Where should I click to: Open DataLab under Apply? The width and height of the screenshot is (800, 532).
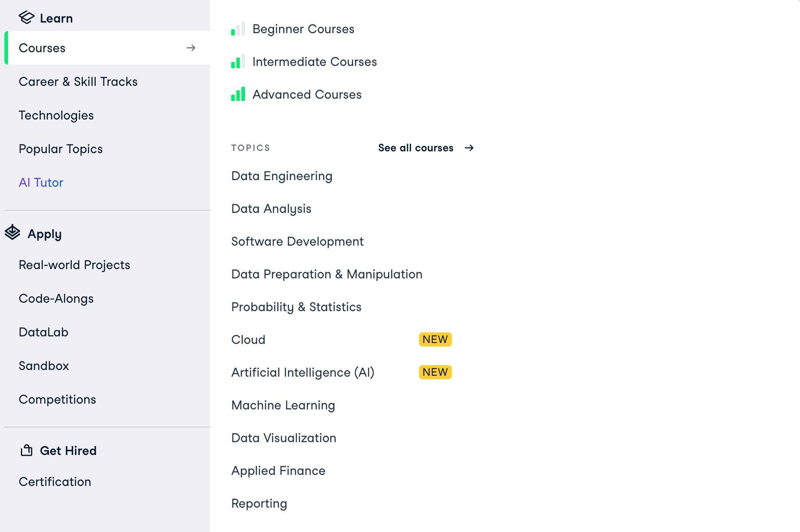43,332
